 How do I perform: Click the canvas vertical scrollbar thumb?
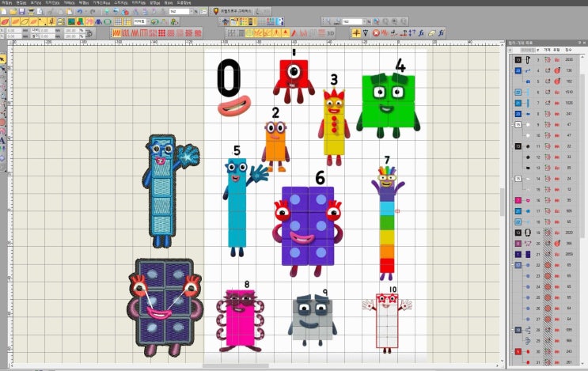[x=503, y=202]
